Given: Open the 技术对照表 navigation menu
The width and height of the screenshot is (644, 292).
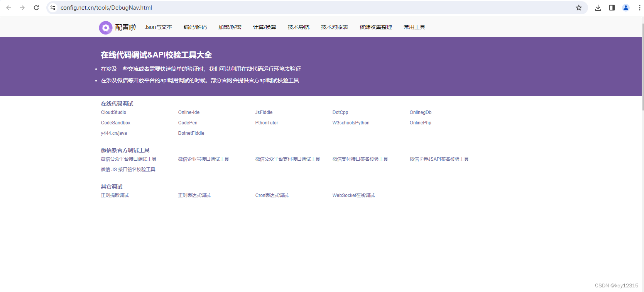Looking at the screenshot, I should tap(335, 27).
